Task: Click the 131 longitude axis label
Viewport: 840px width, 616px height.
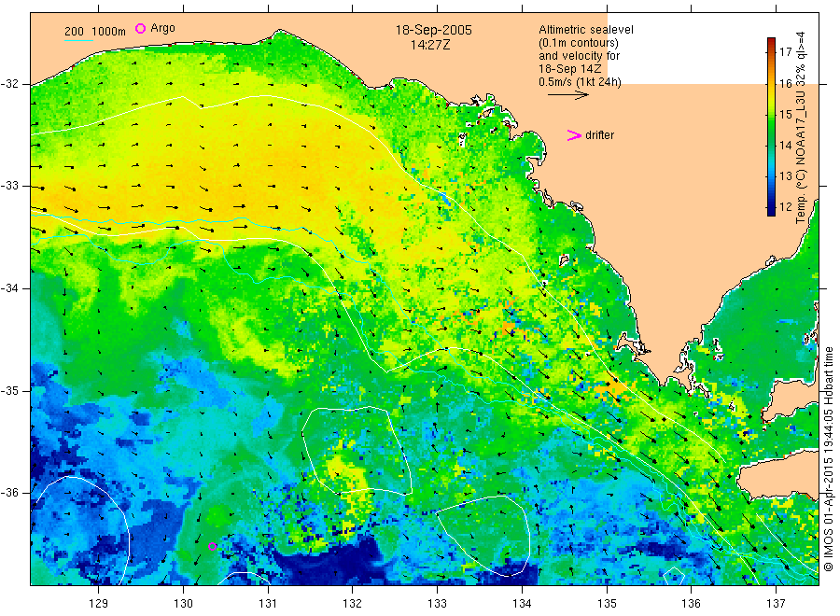Action: [268, 604]
